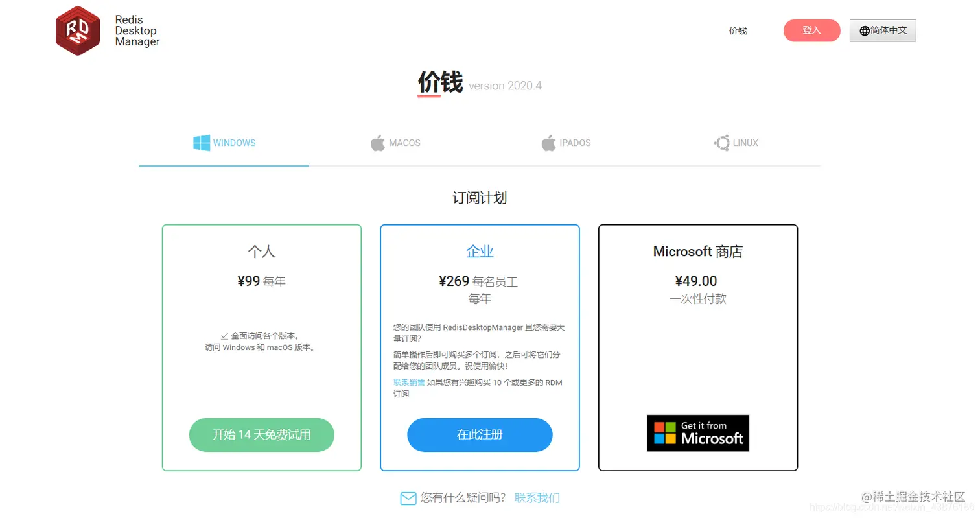Click the 价钱 page heading

(x=440, y=83)
